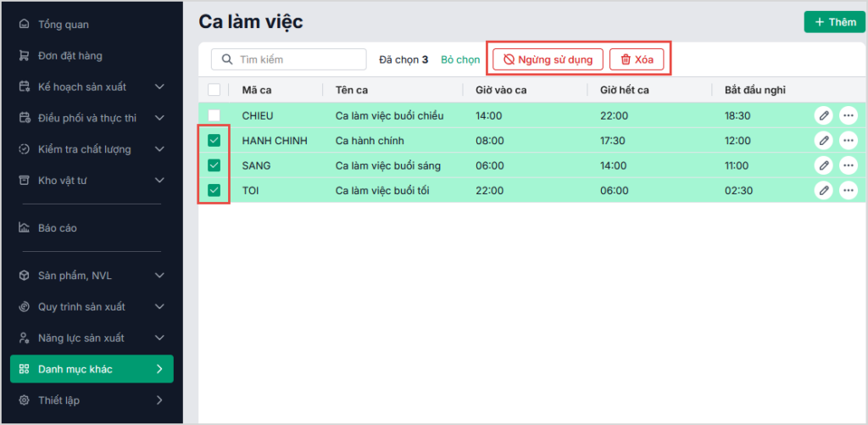Screen dimensions: 868x425
Task: Click the Điều phối và thực thi icon
Action: click(x=24, y=118)
